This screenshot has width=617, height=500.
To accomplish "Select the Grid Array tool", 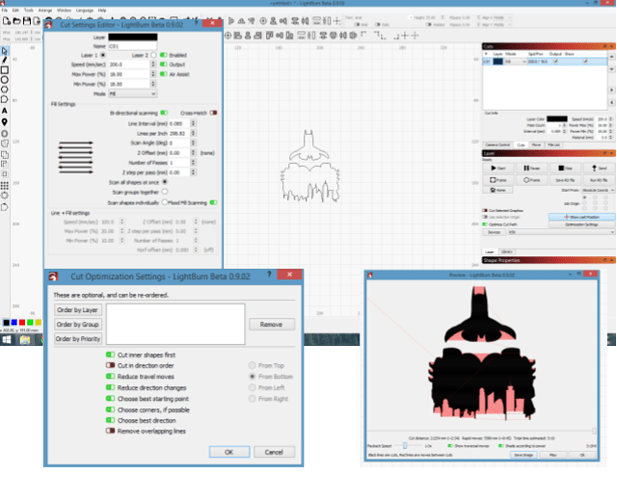I will [4, 185].
